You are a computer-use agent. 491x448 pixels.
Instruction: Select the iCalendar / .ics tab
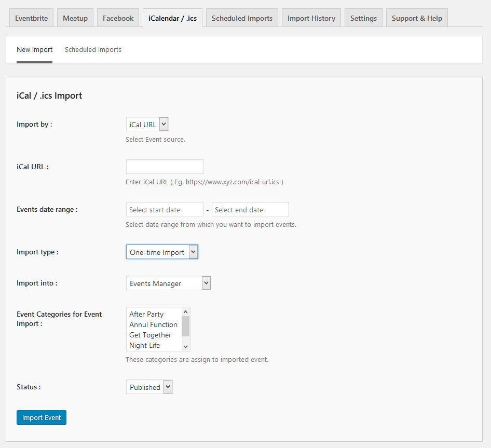coord(172,18)
